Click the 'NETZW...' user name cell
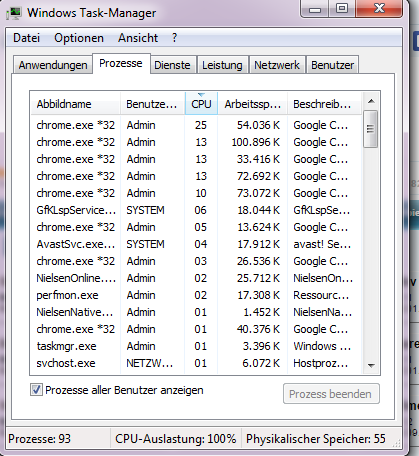 click(x=150, y=363)
